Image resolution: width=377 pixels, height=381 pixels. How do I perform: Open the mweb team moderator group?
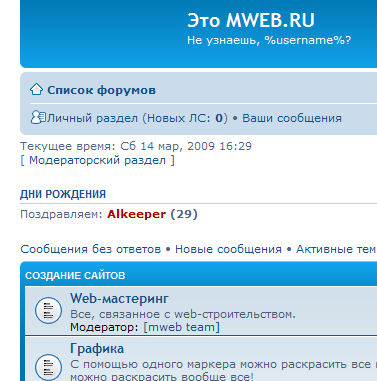tap(182, 327)
